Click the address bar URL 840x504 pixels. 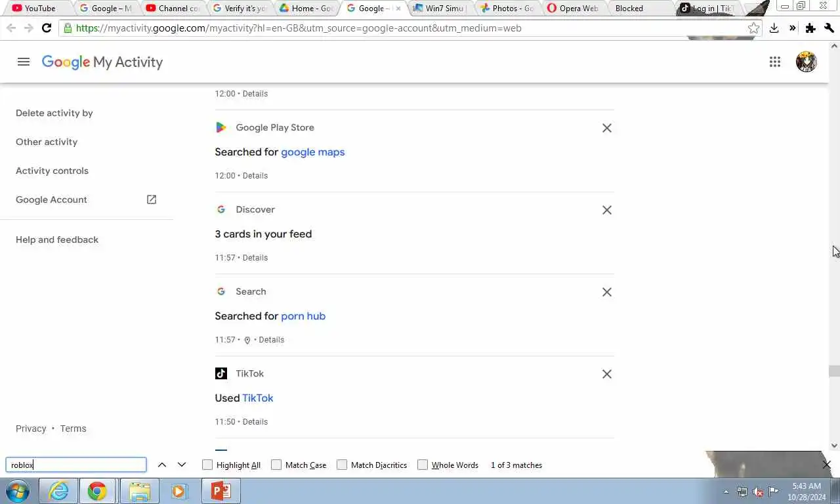click(x=299, y=28)
